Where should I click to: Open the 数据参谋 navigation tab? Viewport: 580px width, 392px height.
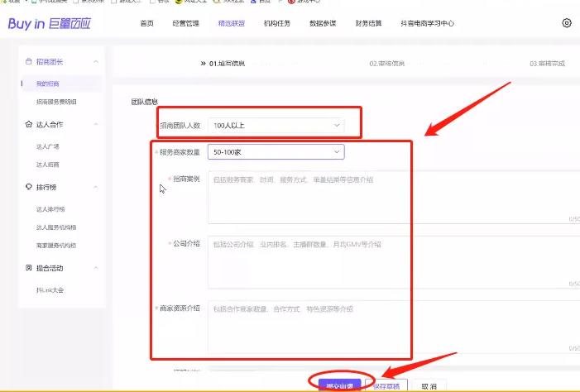pyautogui.click(x=323, y=23)
